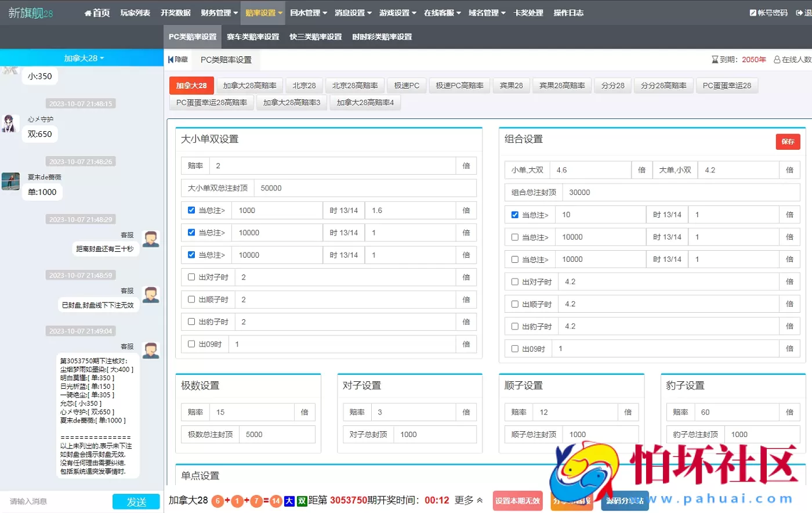Click the pencil icon beside 帐号密码

point(753,12)
